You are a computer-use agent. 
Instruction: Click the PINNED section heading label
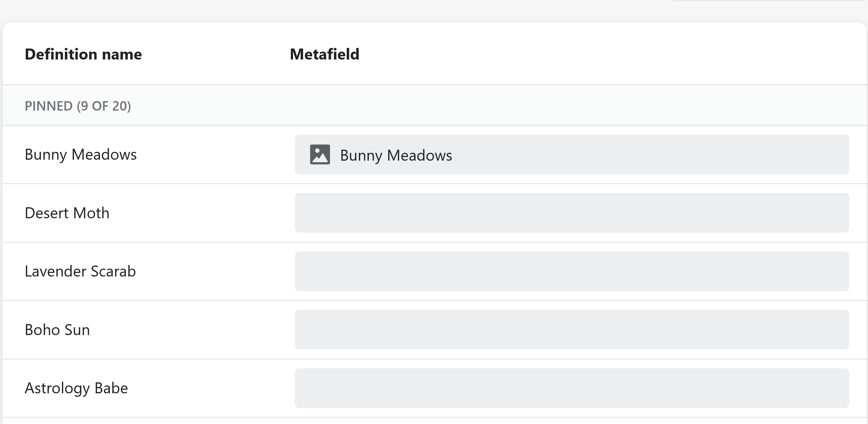pyautogui.click(x=48, y=106)
